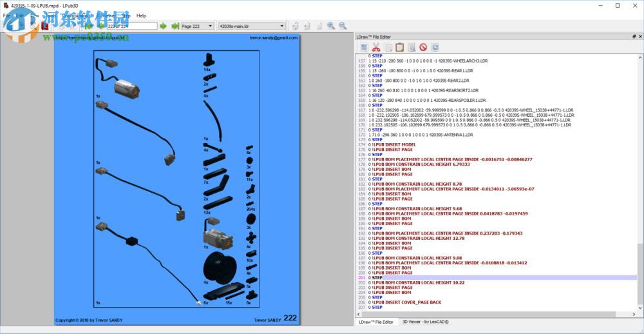The image size is (644, 334).
Task: Click 'Trevor SANDY' author text in page footer
Action: [x=268, y=320]
